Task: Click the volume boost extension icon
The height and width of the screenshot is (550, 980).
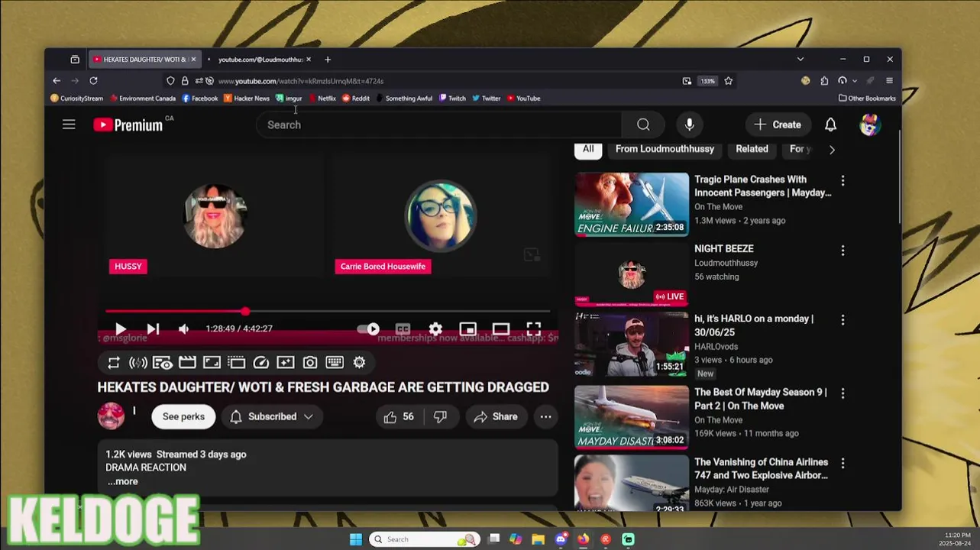Action: coord(137,363)
